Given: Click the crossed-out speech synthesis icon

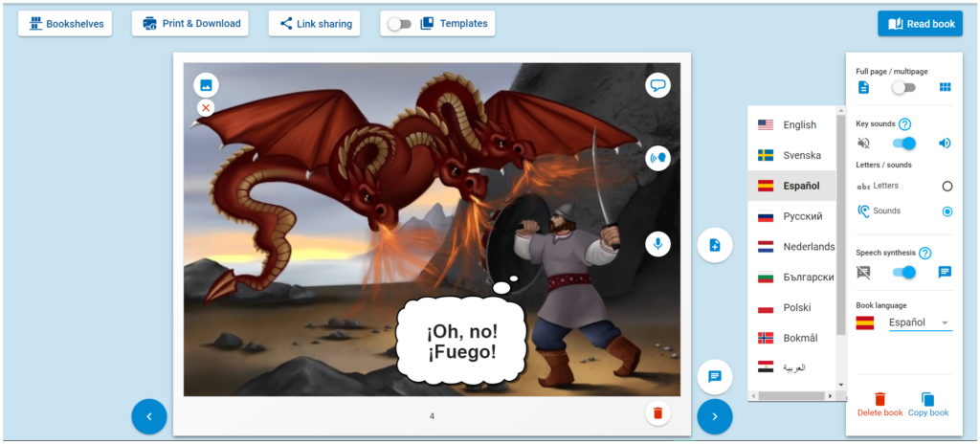Looking at the screenshot, I should (864, 272).
